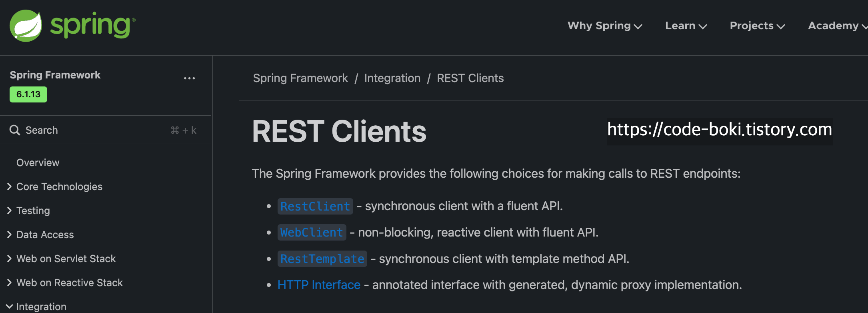
Task: Open the Why Spring dropdown menu
Action: [605, 26]
